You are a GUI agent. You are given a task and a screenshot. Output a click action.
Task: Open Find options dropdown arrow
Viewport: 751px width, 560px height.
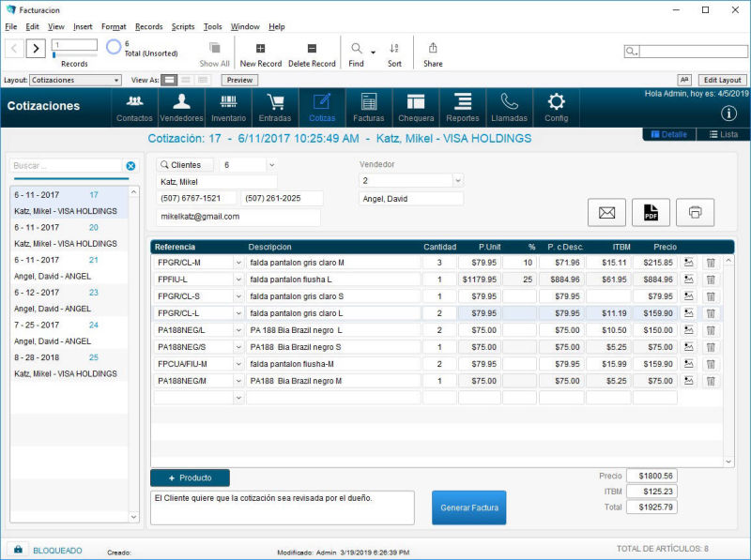(373, 52)
